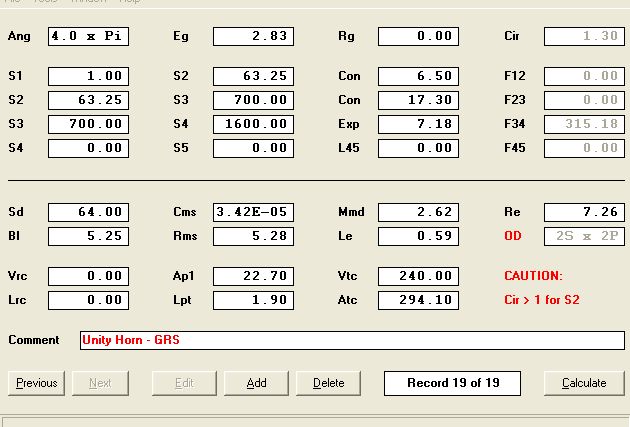This screenshot has width=630, height=427.
Task: Edit the Re value 7.26
Action: [x=584, y=212]
